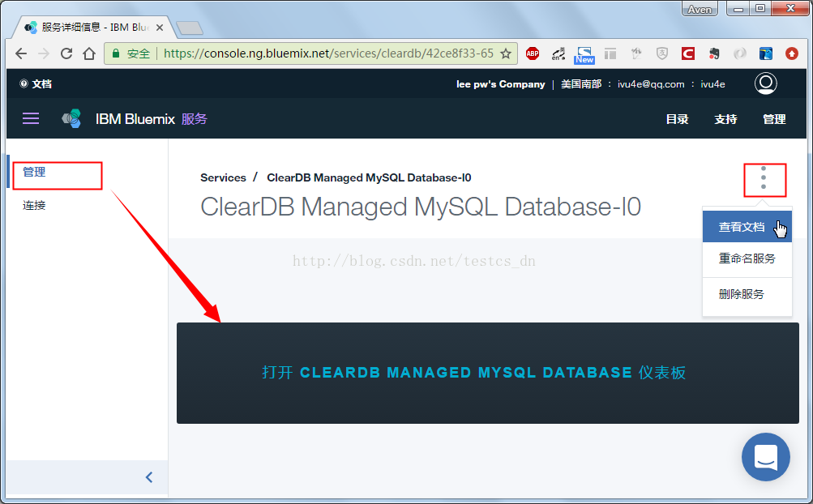Viewport: 813px width, 504px height.
Task: Select 管理 tab in the left sidebar
Action: point(34,172)
